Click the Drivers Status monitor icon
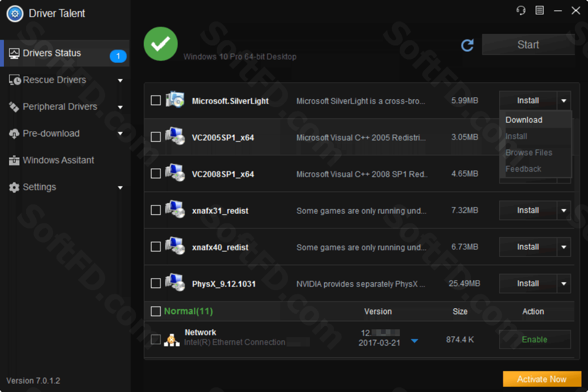This screenshot has height=392, width=588. [x=14, y=54]
